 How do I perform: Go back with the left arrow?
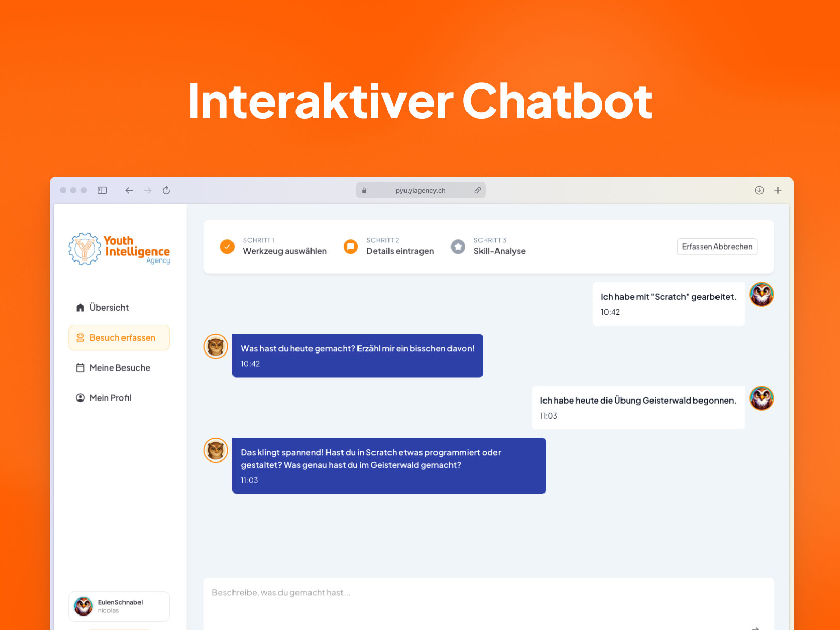pos(129,190)
